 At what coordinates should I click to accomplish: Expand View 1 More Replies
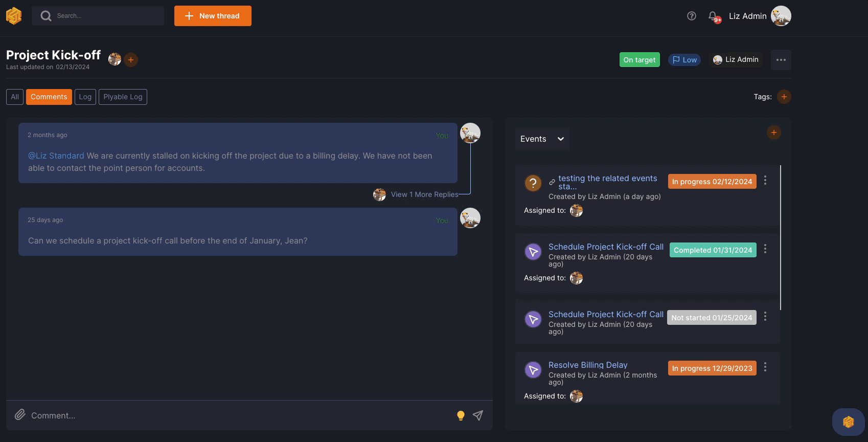click(x=424, y=194)
